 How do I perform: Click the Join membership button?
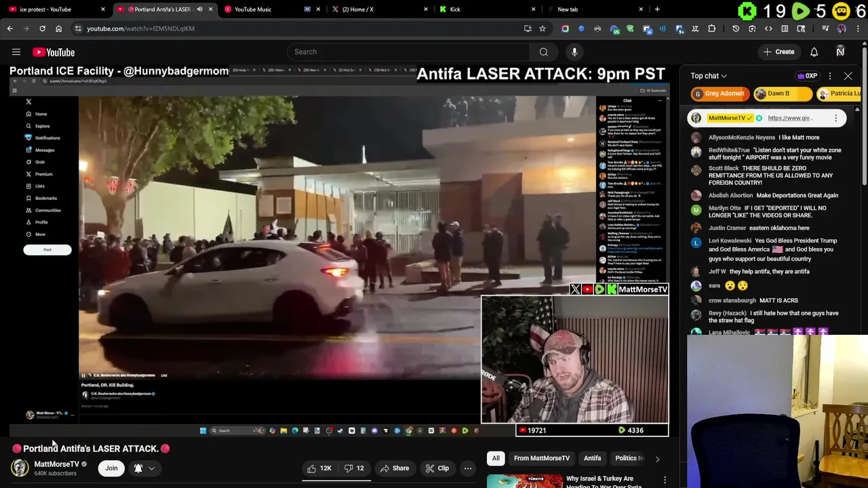point(111,468)
